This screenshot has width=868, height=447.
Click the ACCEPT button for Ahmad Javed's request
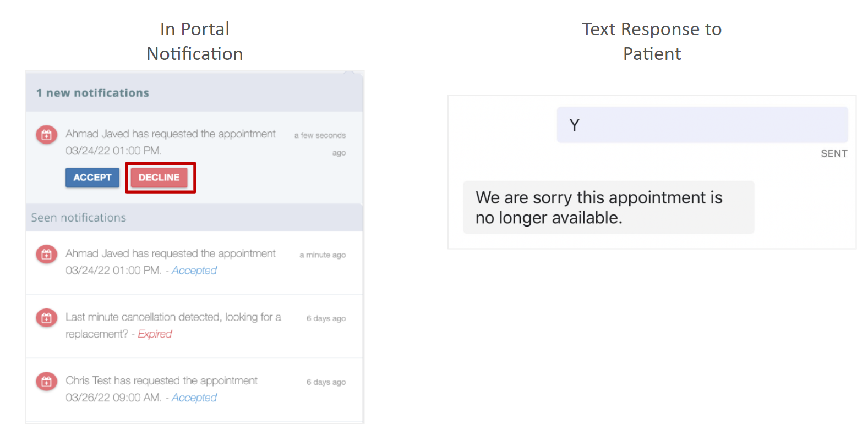92,177
